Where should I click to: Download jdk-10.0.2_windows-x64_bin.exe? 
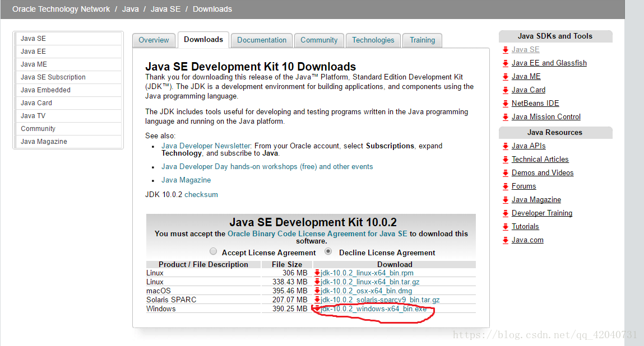(x=373, y=309)
